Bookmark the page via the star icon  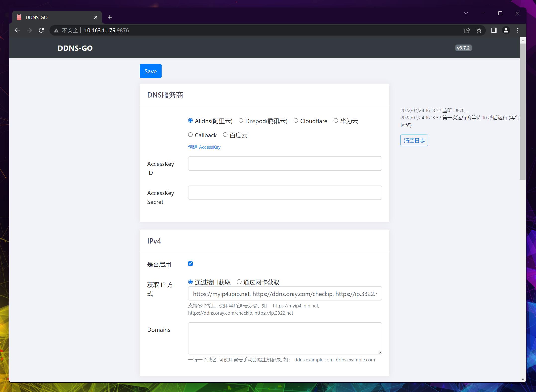[x=479, y=30]
